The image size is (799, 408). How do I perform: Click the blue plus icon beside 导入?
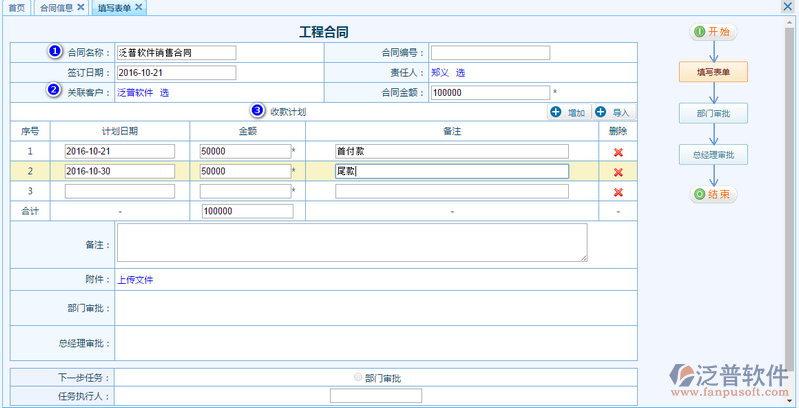pyautogui.click(x=600, y=113)
